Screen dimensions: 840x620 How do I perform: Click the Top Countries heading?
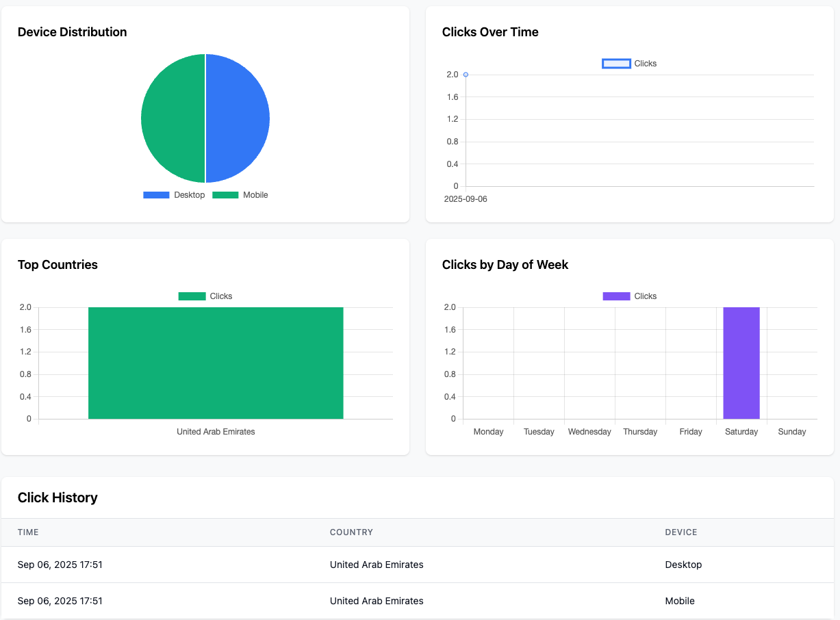click(x=58, y=265)
